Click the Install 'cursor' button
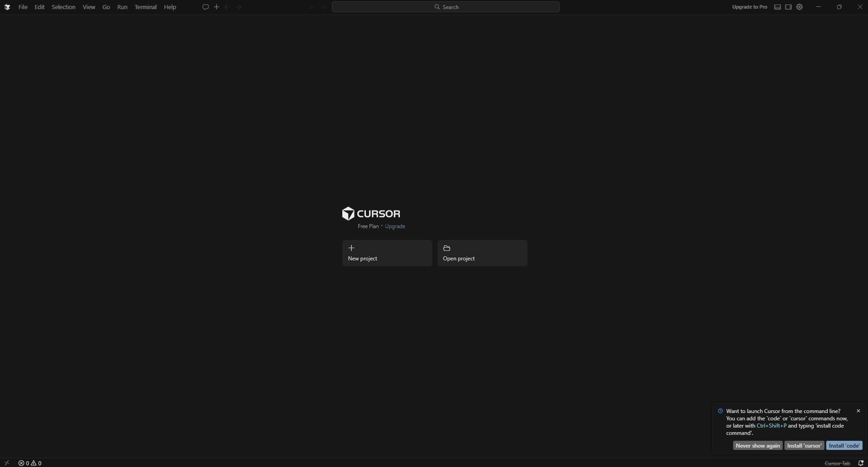This screenshot has width=868, height=467. click(x=804, y=446)
